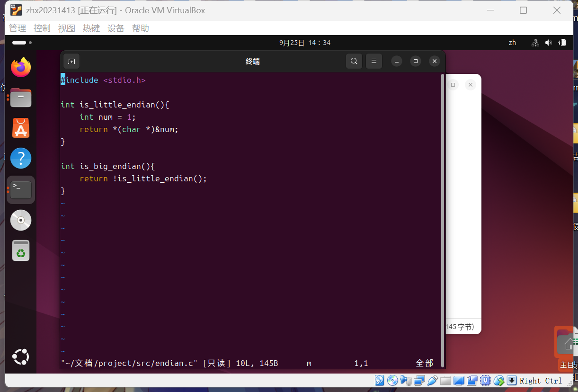Open the Activities overview pill
This screenshot has width=578, height=392.
click(22, 43)
